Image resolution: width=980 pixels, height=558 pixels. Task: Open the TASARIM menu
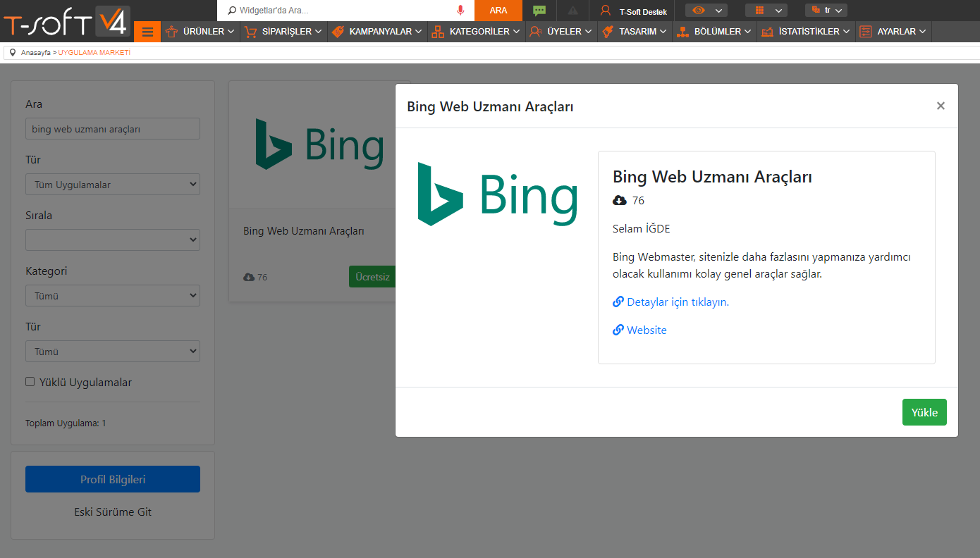pyautogui.click(x=635, y=32)
